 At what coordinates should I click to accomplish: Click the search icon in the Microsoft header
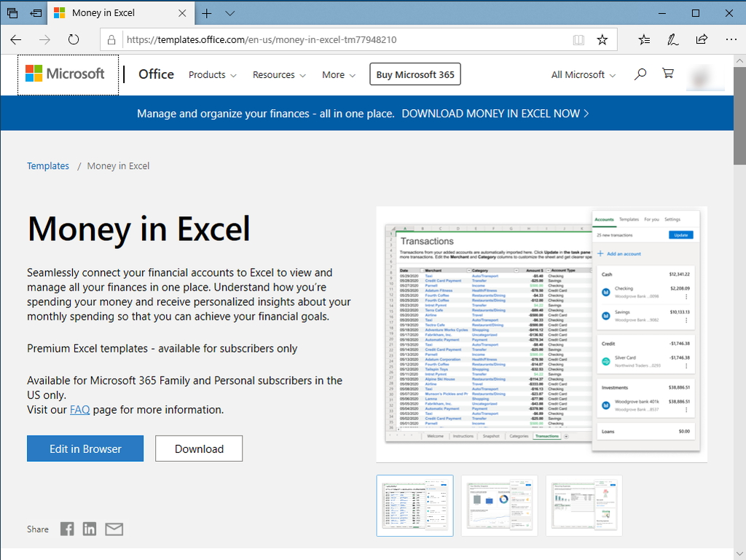(x=640, y=74)
